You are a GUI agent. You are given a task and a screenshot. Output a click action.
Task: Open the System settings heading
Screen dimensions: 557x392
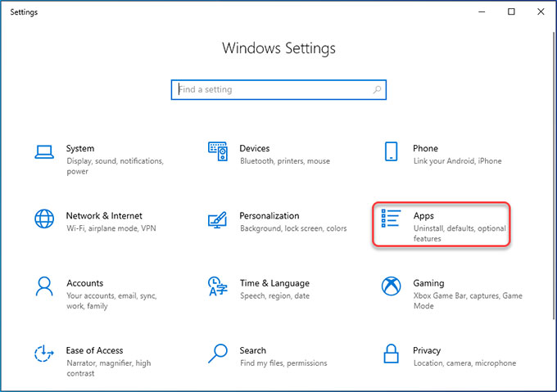tap(80, 148)
